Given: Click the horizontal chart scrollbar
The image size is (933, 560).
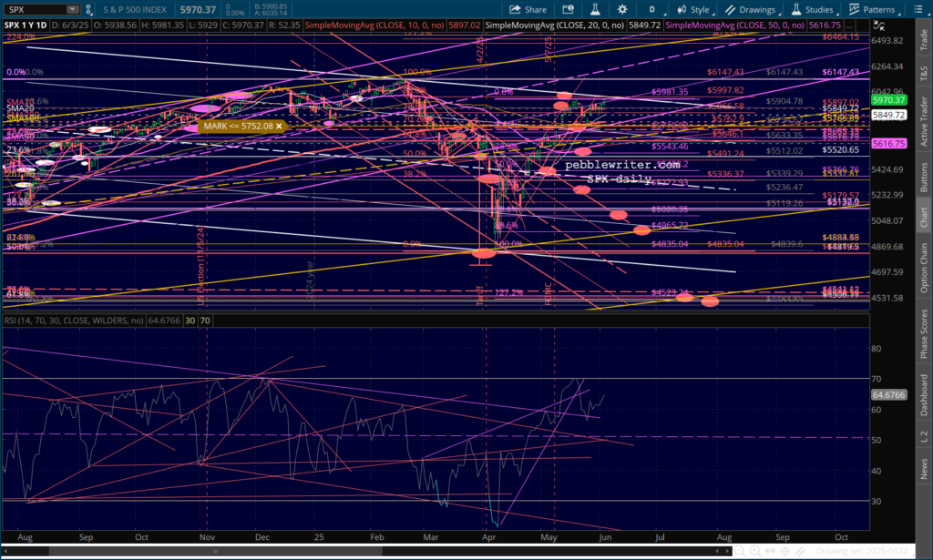Looking at the screenshot, I should pos(364,551).
